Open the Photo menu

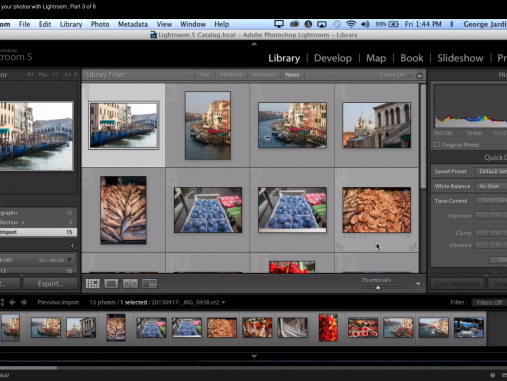[x=100, y=24]
